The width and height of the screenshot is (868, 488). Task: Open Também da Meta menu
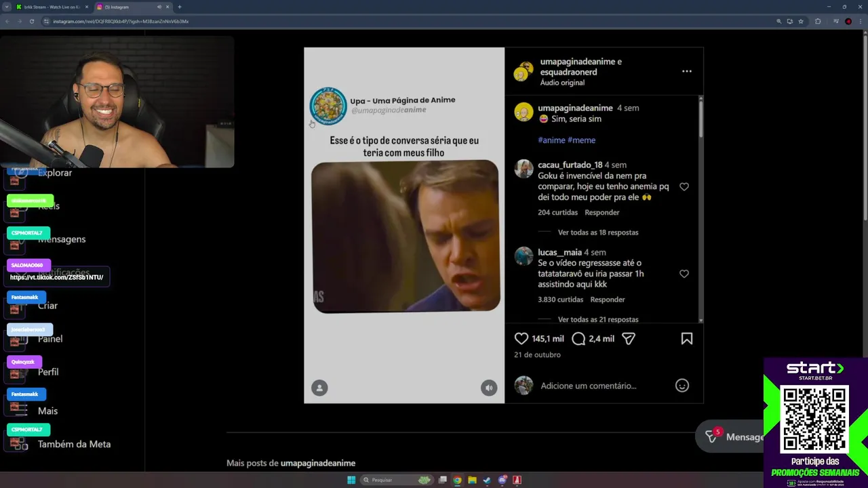74,444
